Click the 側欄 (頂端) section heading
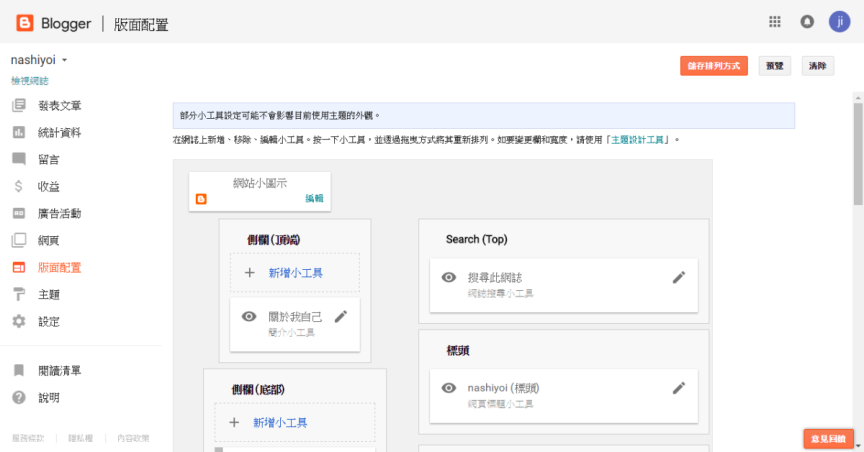This screenshot has width=864, height=452. [x=273, y=240]
